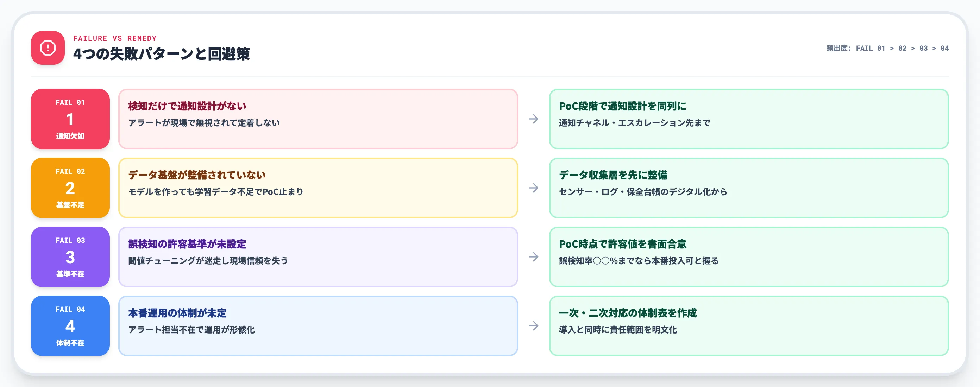The image size is (980, 387).
Task: Select the FAIL 03 基準不在 badge
Action: tap(70, 257)
